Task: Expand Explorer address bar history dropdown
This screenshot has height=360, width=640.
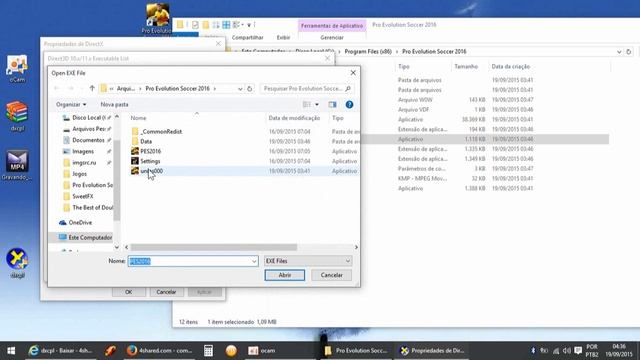Action: 619,52
